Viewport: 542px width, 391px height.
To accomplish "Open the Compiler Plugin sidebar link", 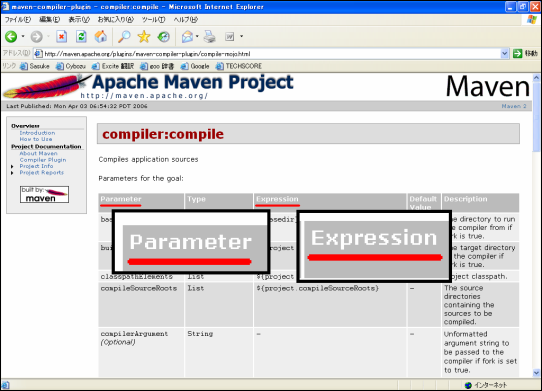I will coord(43,160).
